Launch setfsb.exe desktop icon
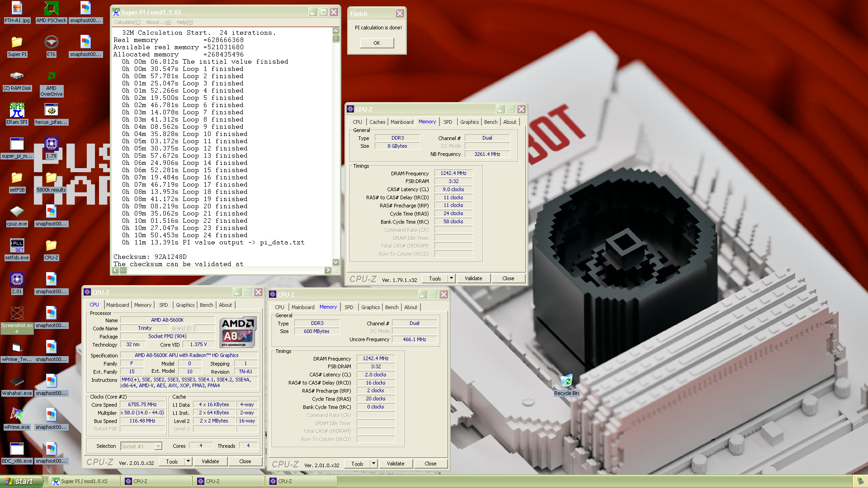This screenshot has width=868, height=488. point(17,249)
